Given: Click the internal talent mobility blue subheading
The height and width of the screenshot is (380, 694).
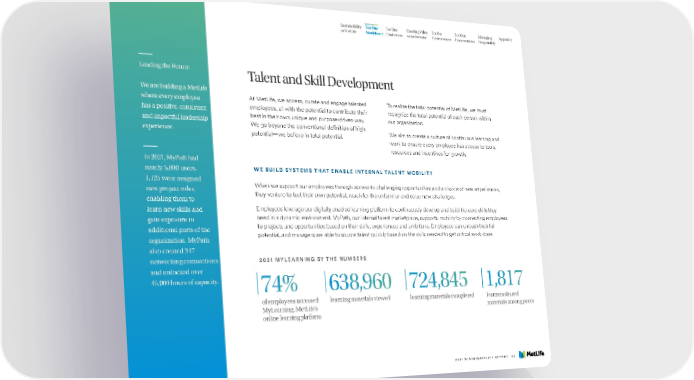Looking at the screenshot, I should (343, 171).
